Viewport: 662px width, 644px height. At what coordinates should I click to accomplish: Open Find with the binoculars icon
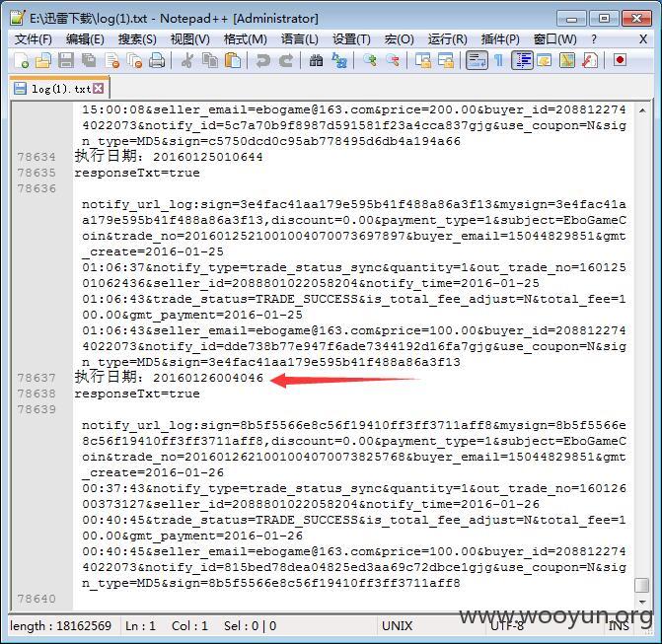[x=317, y=61]
